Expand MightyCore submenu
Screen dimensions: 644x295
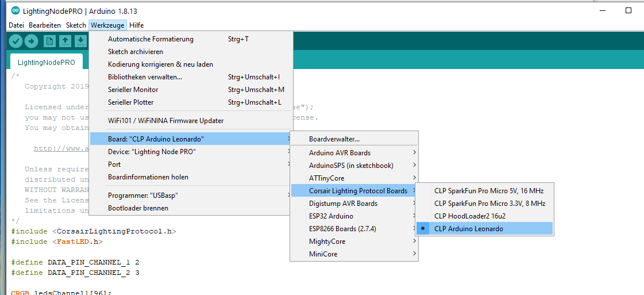354,241
